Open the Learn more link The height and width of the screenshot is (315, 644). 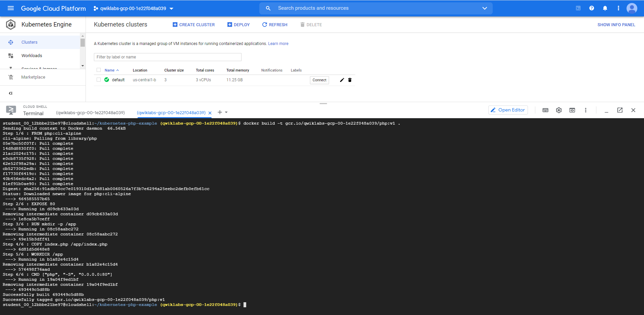pos(278,44)
